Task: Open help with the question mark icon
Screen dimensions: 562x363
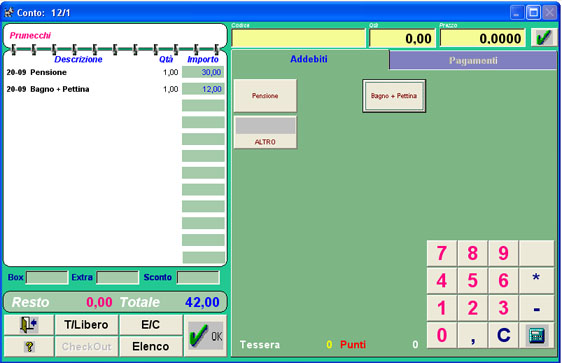Action: point(29,346)
